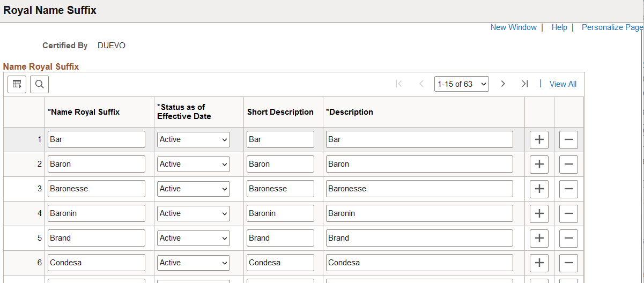644x283 pixels.
Task: Click the DUEVO certified-by value
Action: pyautogui.click(x=112, y=46)
